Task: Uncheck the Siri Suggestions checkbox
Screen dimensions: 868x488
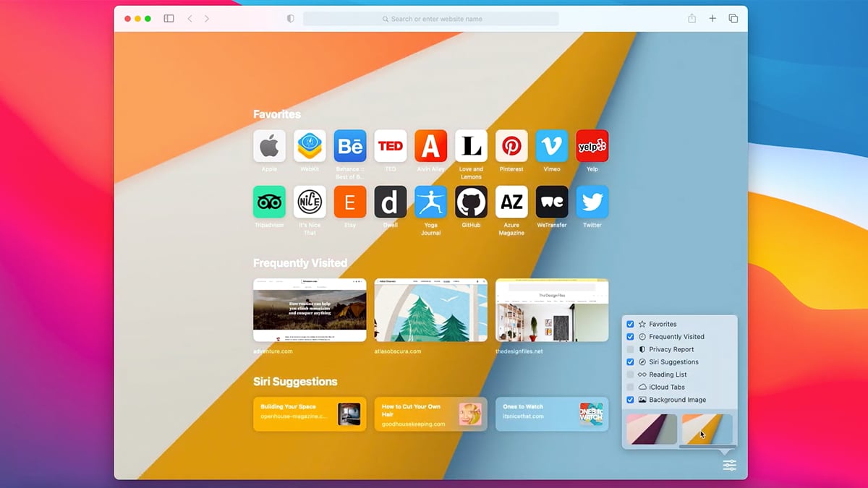Action: click(630, 362)
